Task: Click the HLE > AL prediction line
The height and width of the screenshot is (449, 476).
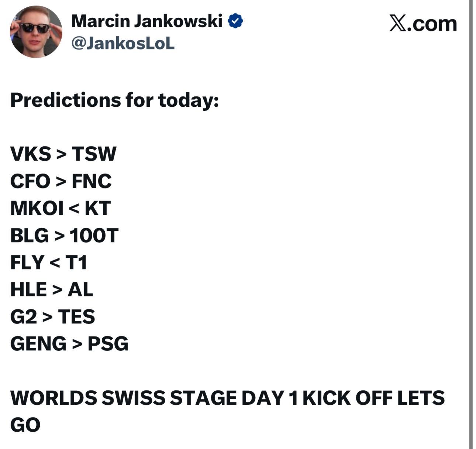Action: coord(52,289)
